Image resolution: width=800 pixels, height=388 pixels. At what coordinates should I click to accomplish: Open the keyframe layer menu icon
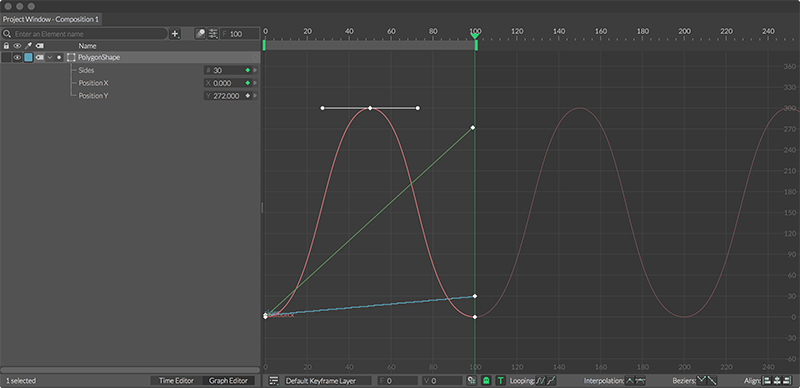[274, 380]
